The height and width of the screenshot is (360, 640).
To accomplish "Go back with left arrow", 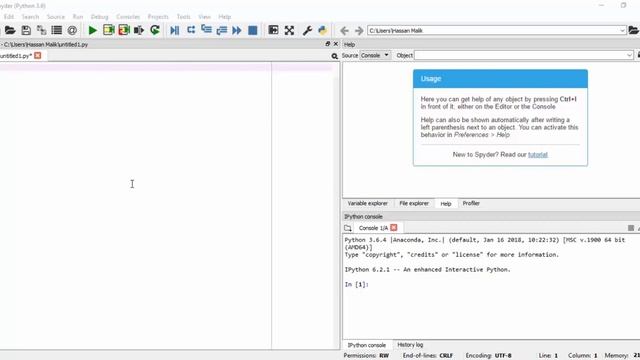I will (x=344, y=31).
